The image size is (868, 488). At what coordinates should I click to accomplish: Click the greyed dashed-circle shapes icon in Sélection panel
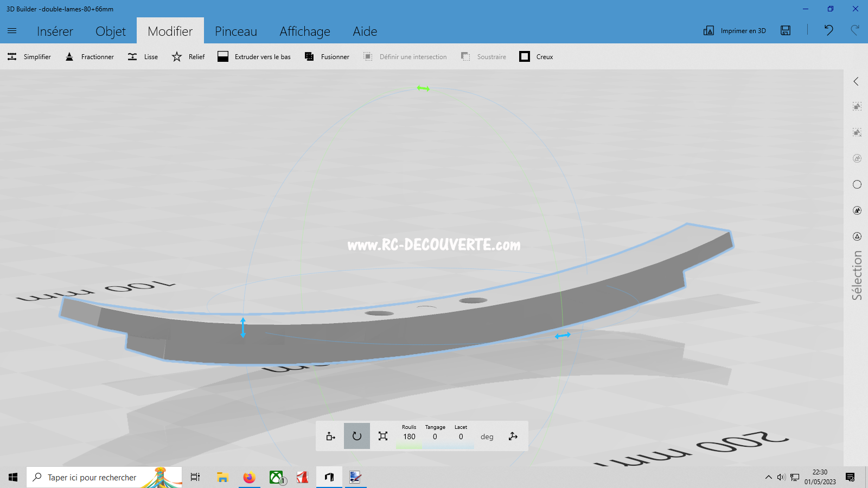pos(857,158)
